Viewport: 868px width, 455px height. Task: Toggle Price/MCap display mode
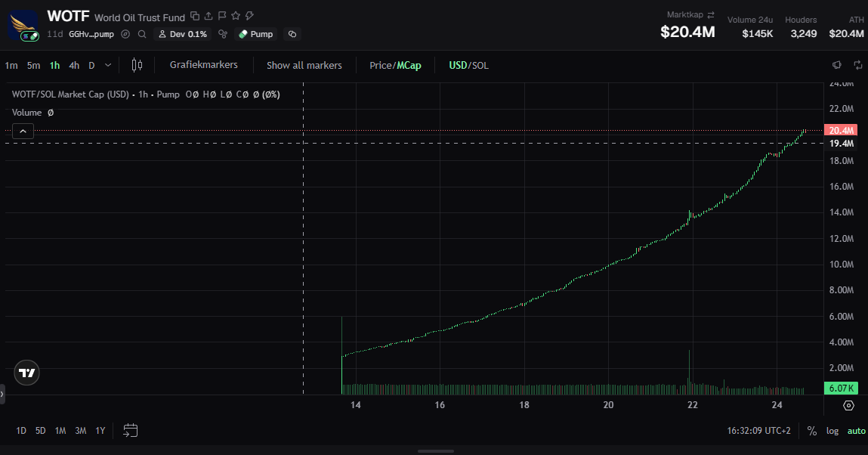395,65
